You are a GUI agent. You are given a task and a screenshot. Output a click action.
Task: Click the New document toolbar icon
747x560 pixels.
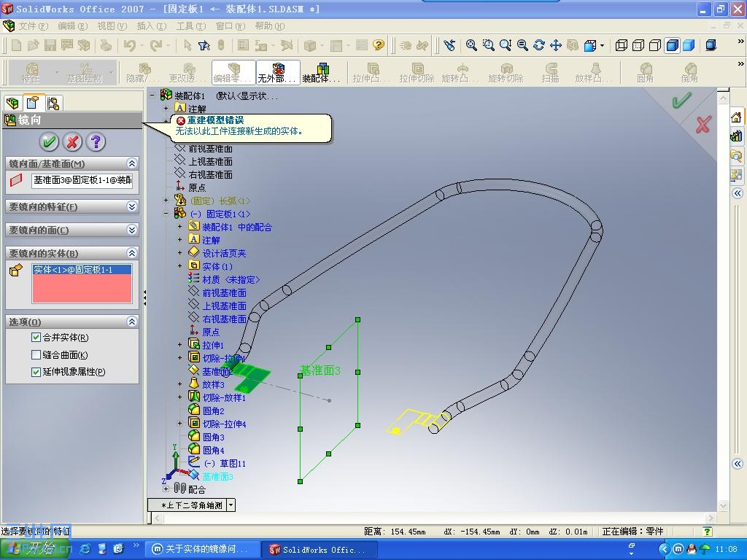point(16,45)
